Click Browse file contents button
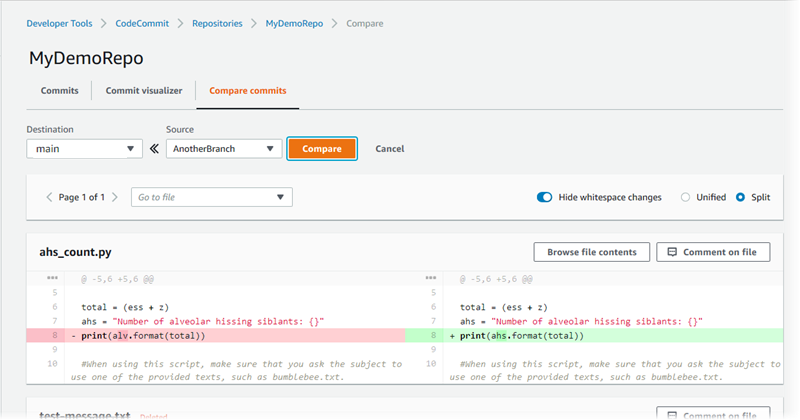This screenshot has width=800, height=420. [x=592, y=252]
